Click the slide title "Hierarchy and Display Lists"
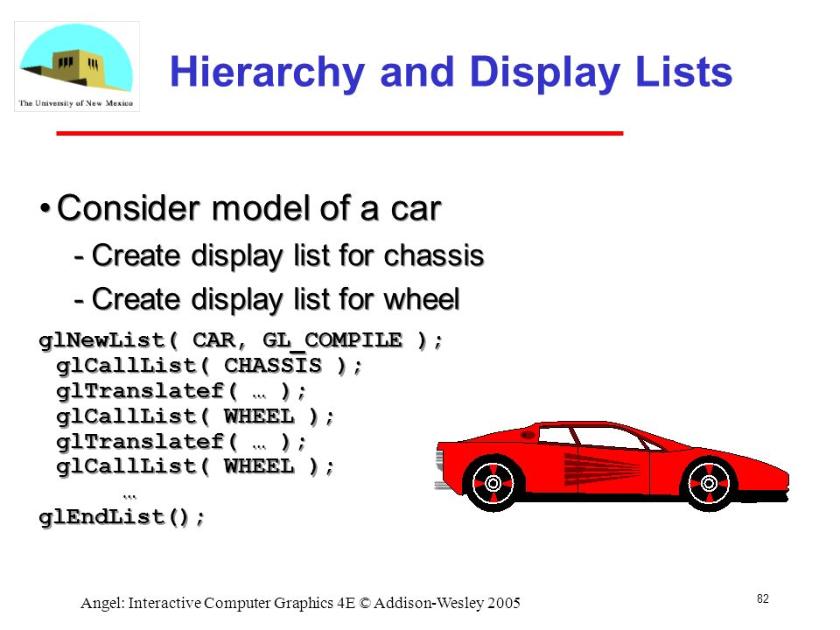This screenshot has height=630, width=840. [451, 73]
